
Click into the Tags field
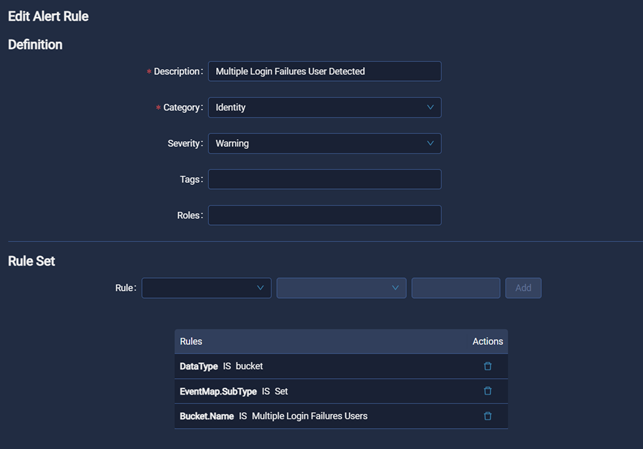point(324,179)
